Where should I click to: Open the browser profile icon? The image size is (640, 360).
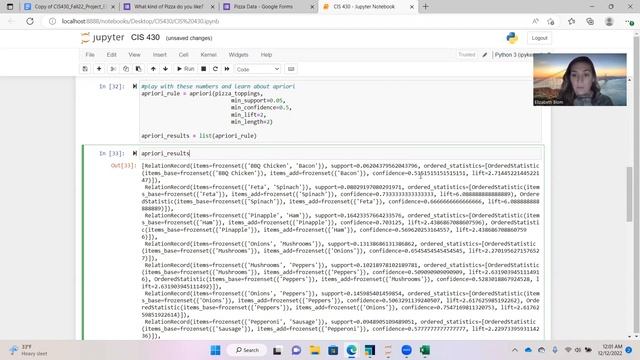(x=609, y=21)
